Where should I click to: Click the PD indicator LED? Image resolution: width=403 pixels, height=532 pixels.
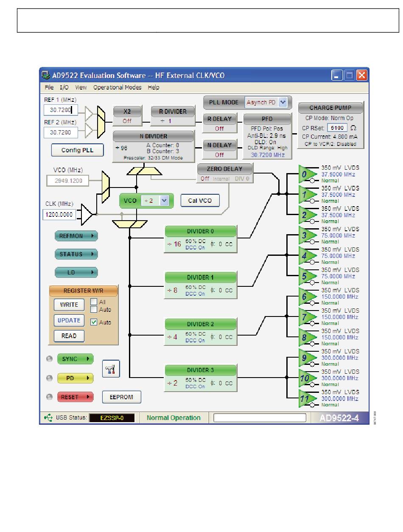(x=50, y=378)
